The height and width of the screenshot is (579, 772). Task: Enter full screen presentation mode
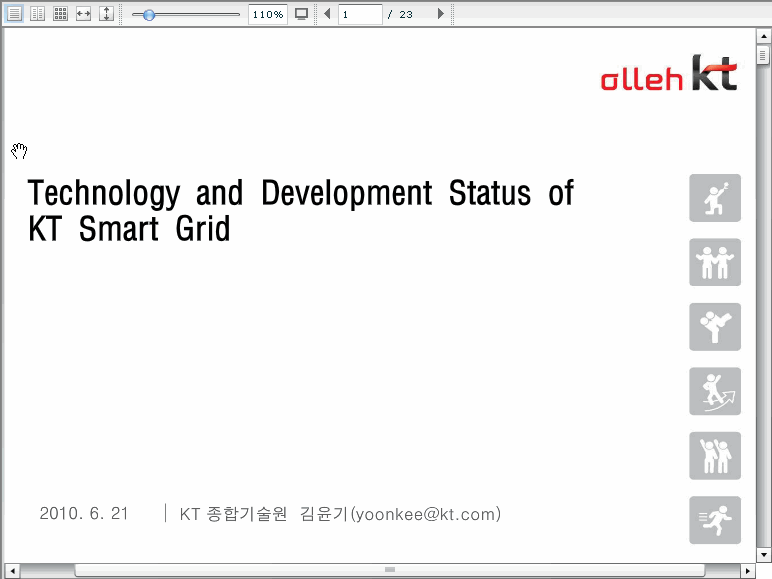(301, 14)
